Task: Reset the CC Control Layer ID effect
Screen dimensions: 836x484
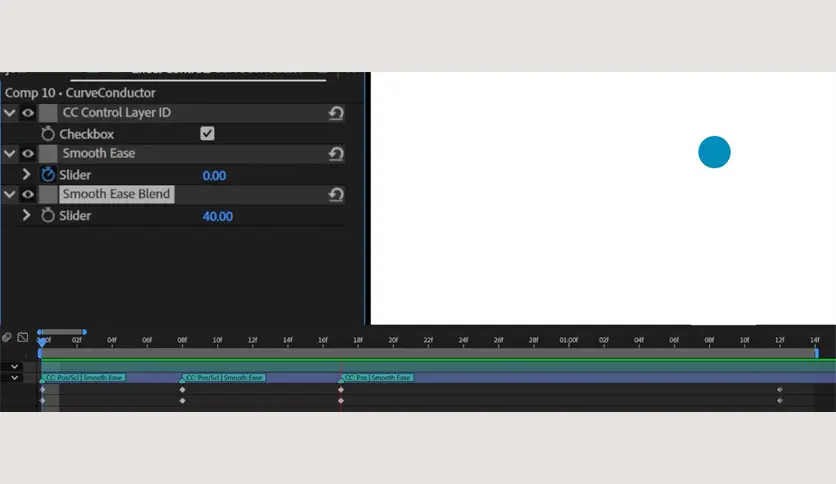Action: [x=336, y=113]
